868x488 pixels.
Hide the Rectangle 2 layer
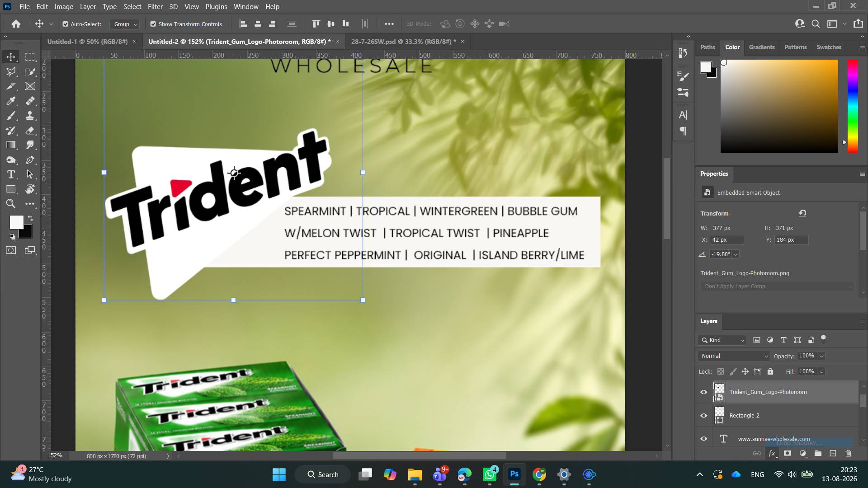(x=703, y=416)
